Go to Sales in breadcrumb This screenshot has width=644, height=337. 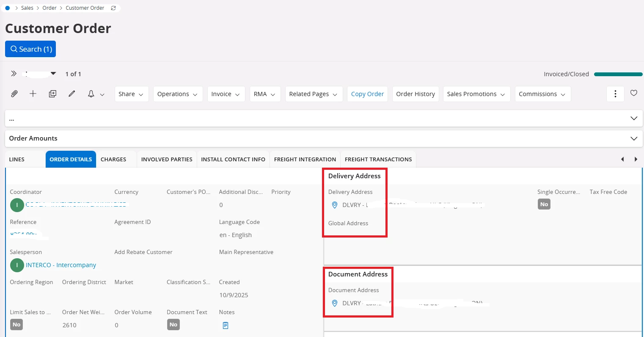(x=27, y=8)
